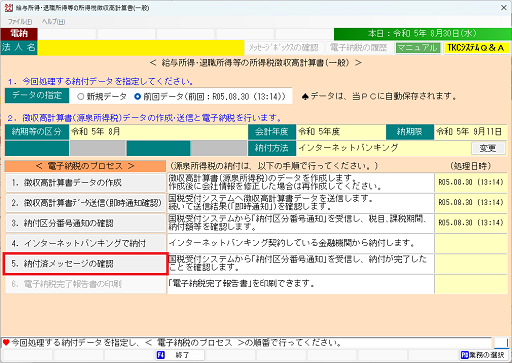The height and width of the screenshot is (363, 512).
Task: Click step 6 電子納税完了報告書の印刷
Action: point(86,284)
